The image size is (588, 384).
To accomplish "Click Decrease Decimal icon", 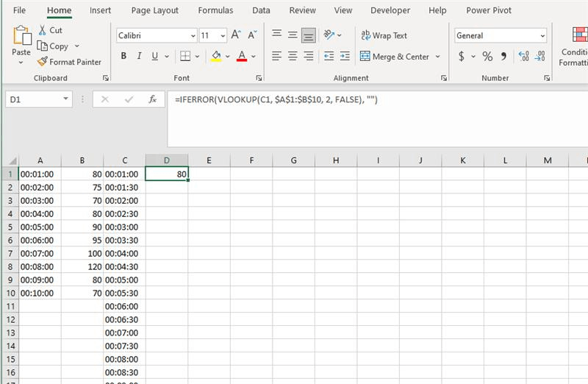I will click(x=539, y=57).
